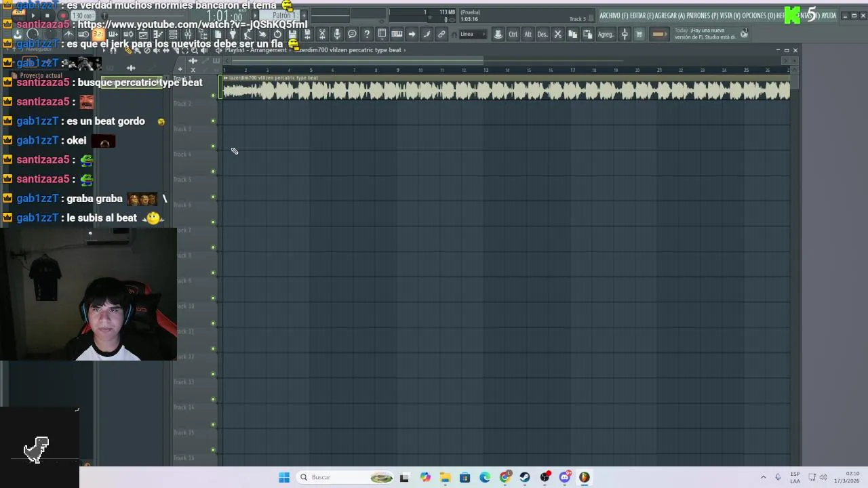Click the floppy disk save icon

(x=292, y=34)
